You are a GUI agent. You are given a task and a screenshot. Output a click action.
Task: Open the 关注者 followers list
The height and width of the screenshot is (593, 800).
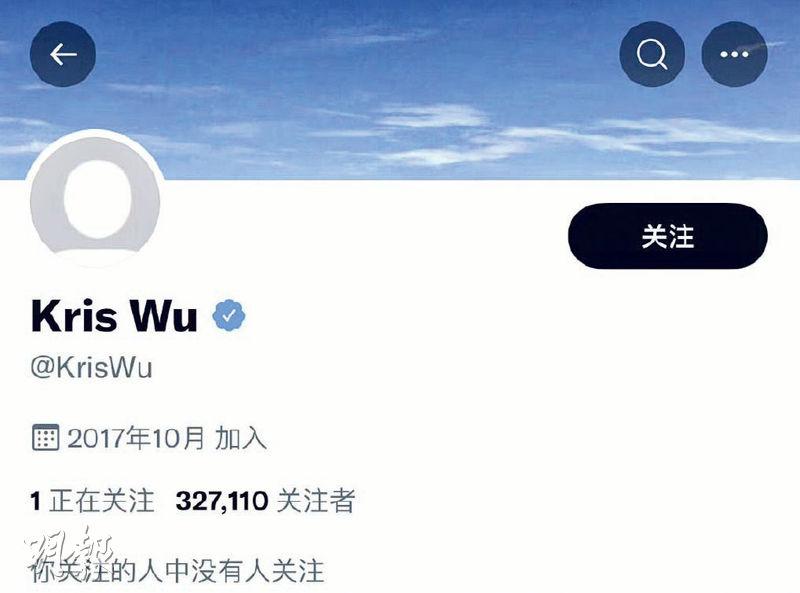coord(315,501)
